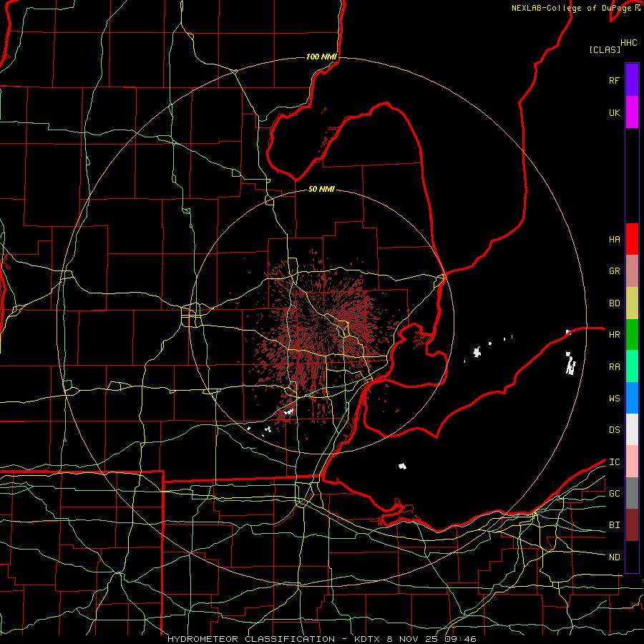Click the BI dark red legend swatch
644x644 pixels.
pos(632,525)
